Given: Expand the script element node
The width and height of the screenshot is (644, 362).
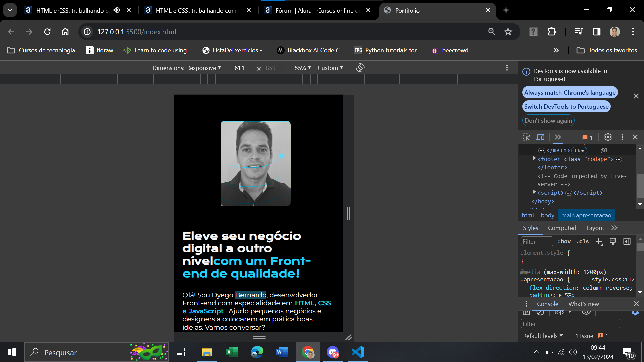Looking at the screenshot, I should pos(534,192).
